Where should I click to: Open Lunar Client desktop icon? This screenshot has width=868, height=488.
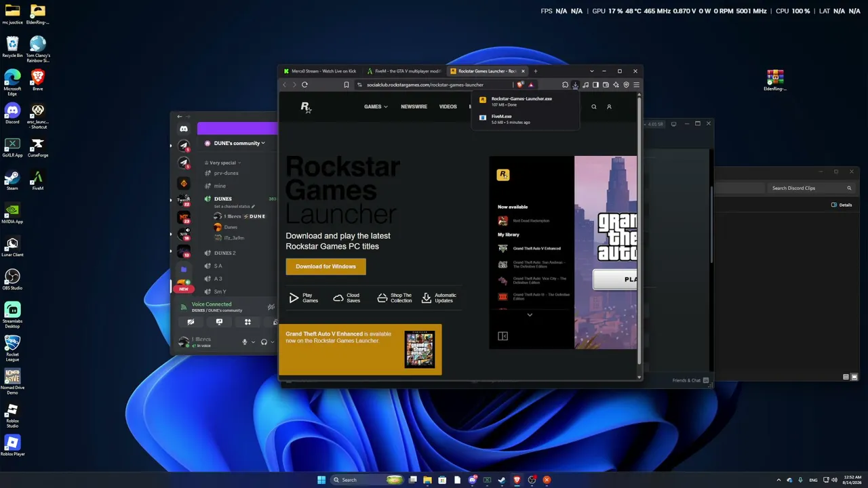[12, 247]
